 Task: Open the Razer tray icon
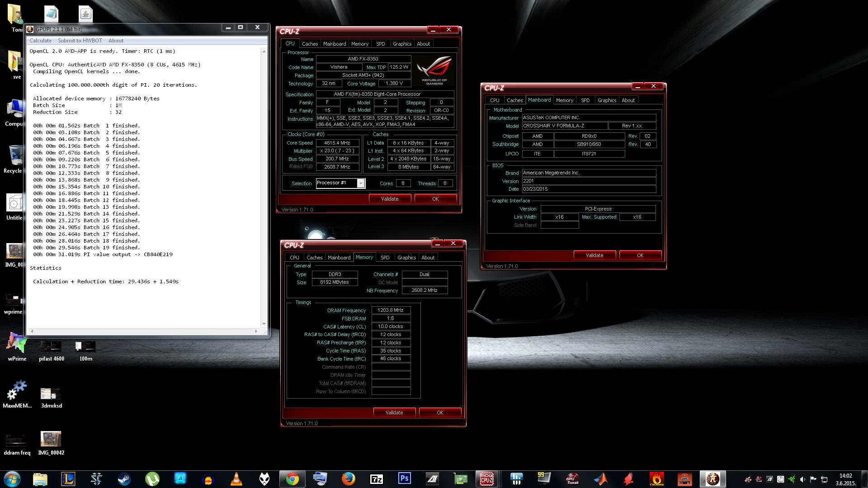792,479
